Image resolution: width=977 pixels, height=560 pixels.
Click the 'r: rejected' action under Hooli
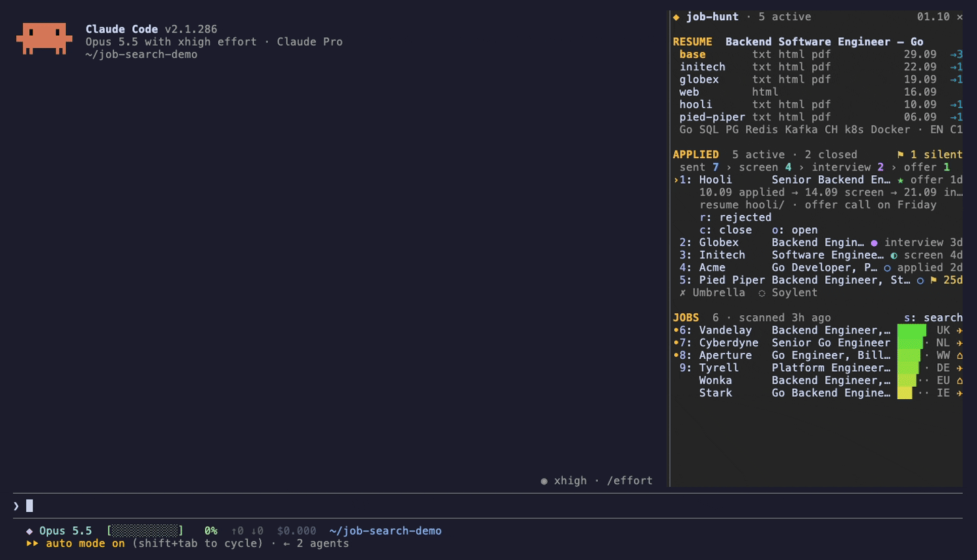point(735,217)
